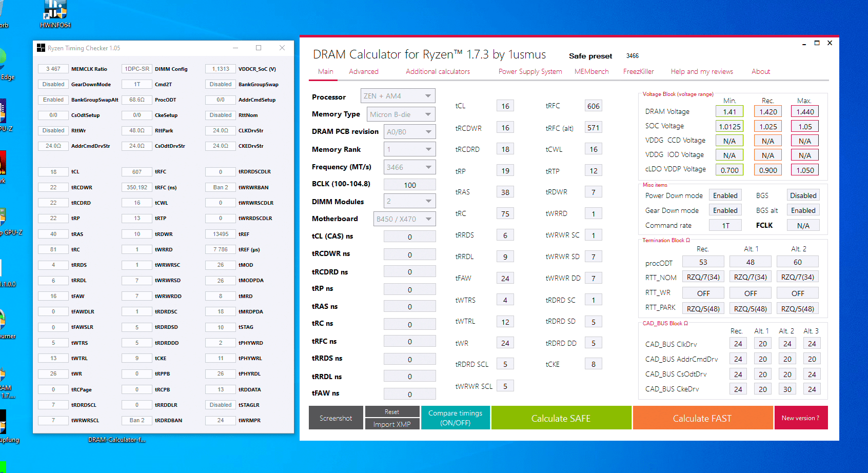Screen dimensions: 868x473
Task: Open the Processor dropdown
Action: coord(398,96)
